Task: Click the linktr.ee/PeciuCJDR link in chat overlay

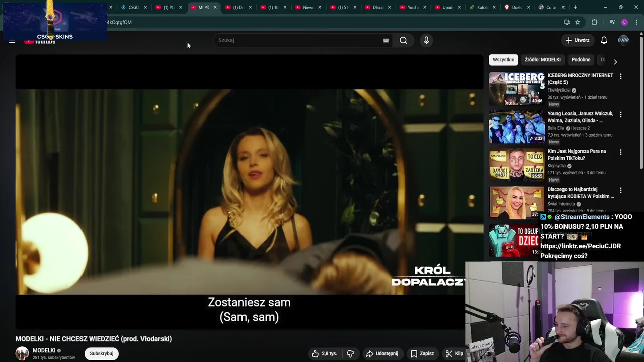Action: (x=581, y=246)
